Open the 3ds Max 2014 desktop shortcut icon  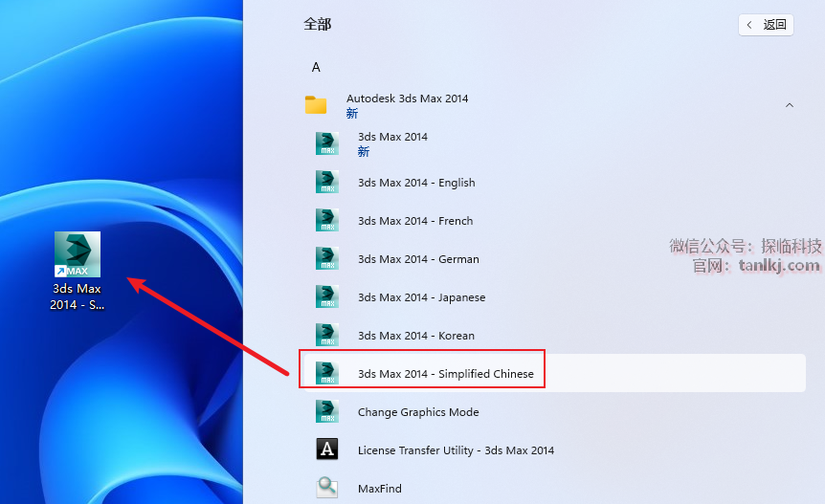click(78, 254)
